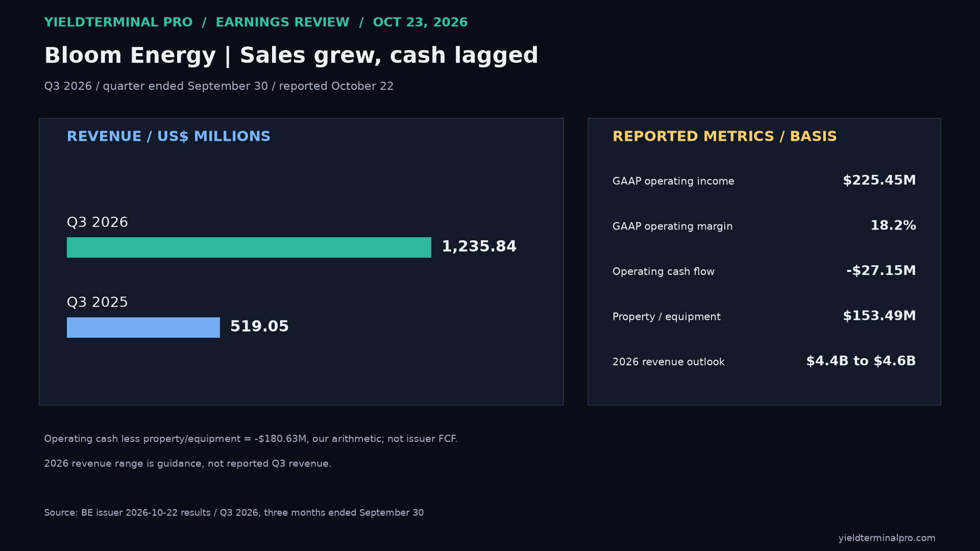Click the EARNINGS REVIEW breadcrumb
This screenshot has height=551, width=980.
(x=282, y=22)
